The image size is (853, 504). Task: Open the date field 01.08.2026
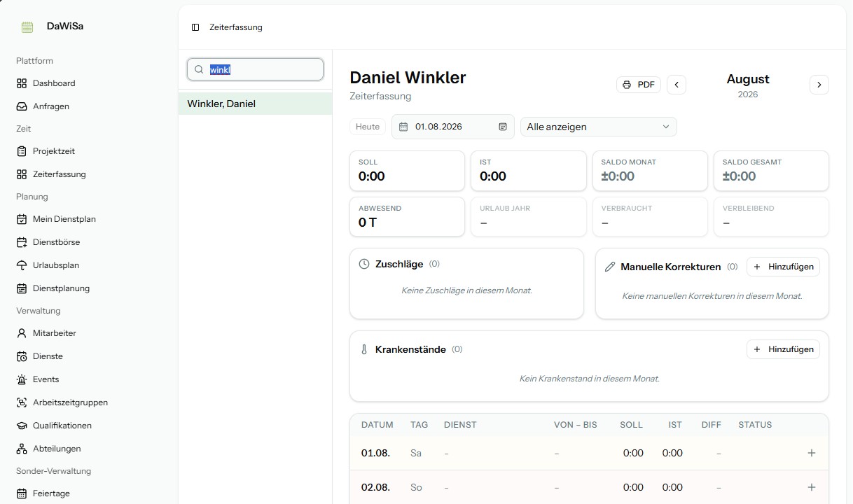click(452, 127)
